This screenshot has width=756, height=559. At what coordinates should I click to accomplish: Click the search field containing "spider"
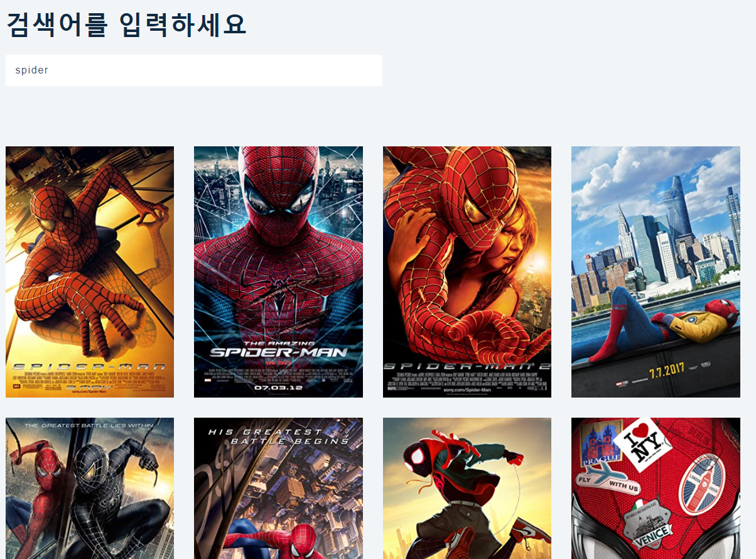194,70
